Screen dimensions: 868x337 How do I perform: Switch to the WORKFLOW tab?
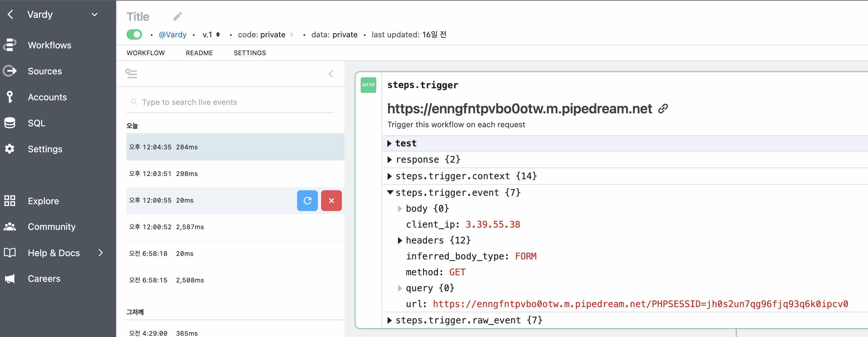pyautogui.click(x=146, y=53)
